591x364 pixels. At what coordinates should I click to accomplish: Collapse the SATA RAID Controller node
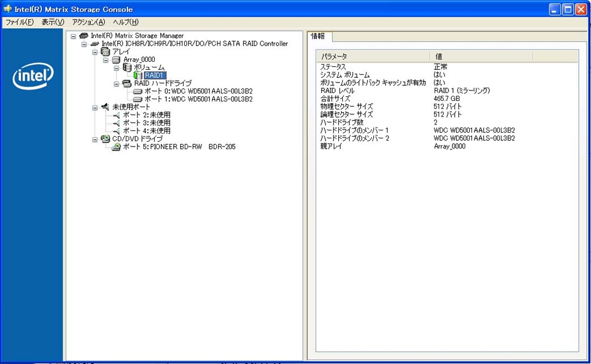tap(84, 44)
